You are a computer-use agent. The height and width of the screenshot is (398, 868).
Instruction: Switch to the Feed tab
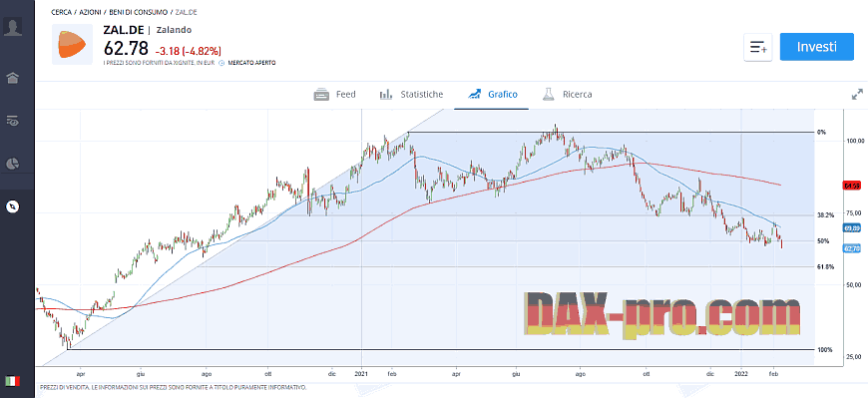(335, 94)
